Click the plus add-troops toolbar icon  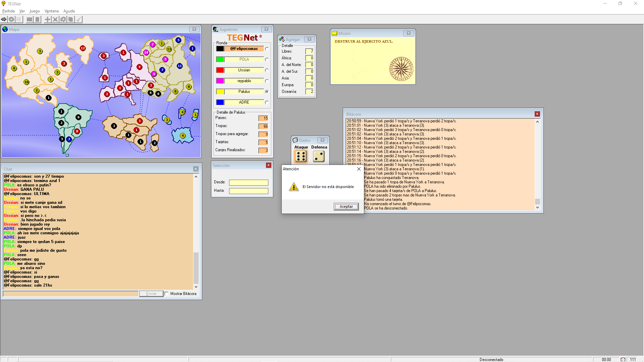48,19
